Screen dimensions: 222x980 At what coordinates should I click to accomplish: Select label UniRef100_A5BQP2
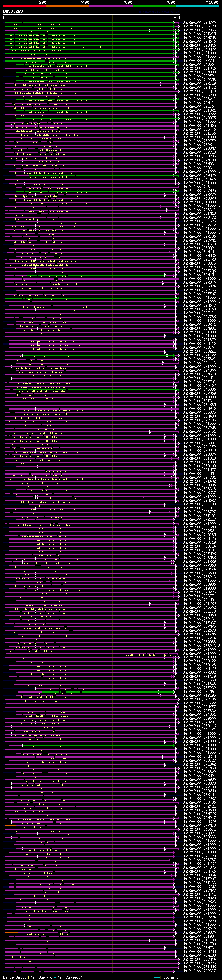point(199,49)
